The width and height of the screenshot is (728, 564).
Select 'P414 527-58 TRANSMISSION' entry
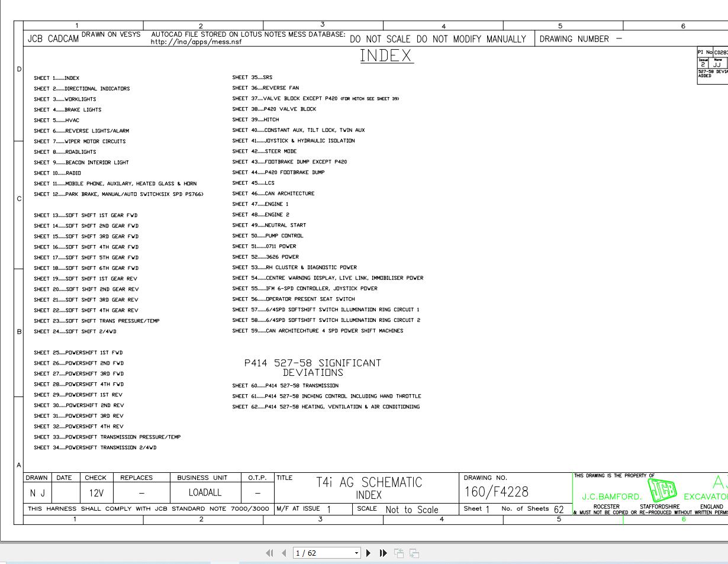click(x=285, y=386)
